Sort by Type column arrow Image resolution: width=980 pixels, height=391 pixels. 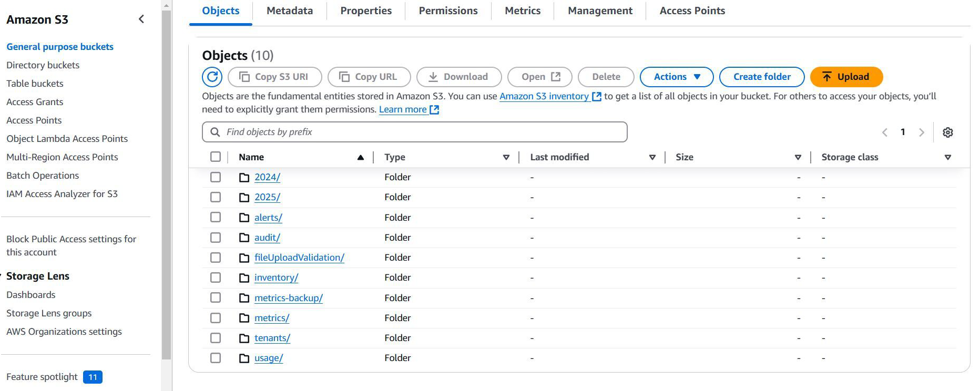[506, 157]
